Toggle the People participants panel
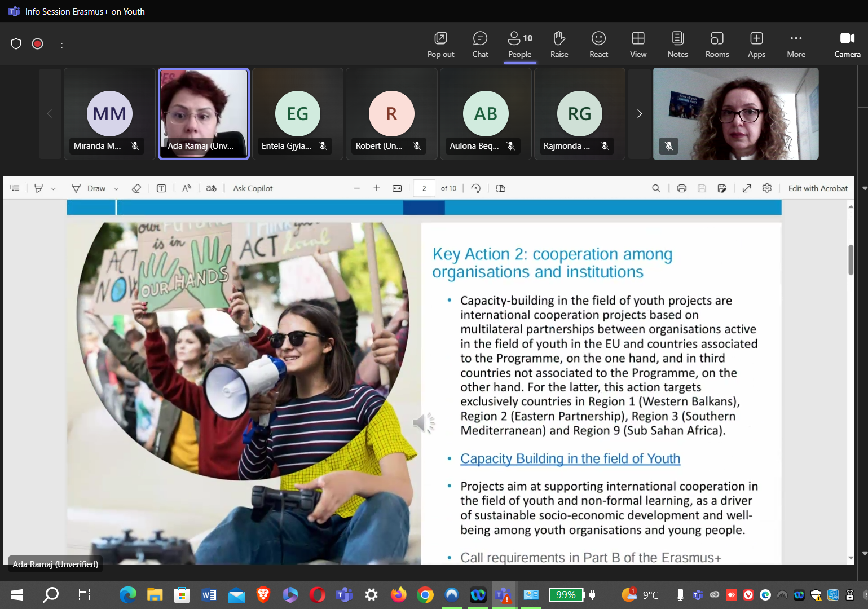Screen dimensions: 868x609 tap(519, 45)
